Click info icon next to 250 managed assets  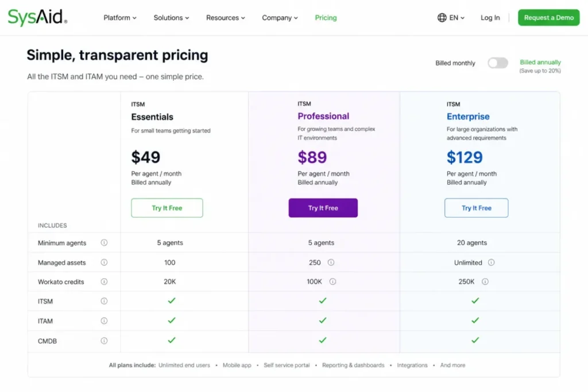(331, 262)
